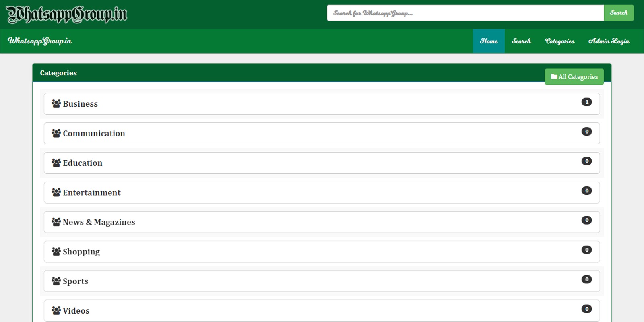Open the Entertainment category
Viewport: 644px width, 322px height.
tap(322, 192)
